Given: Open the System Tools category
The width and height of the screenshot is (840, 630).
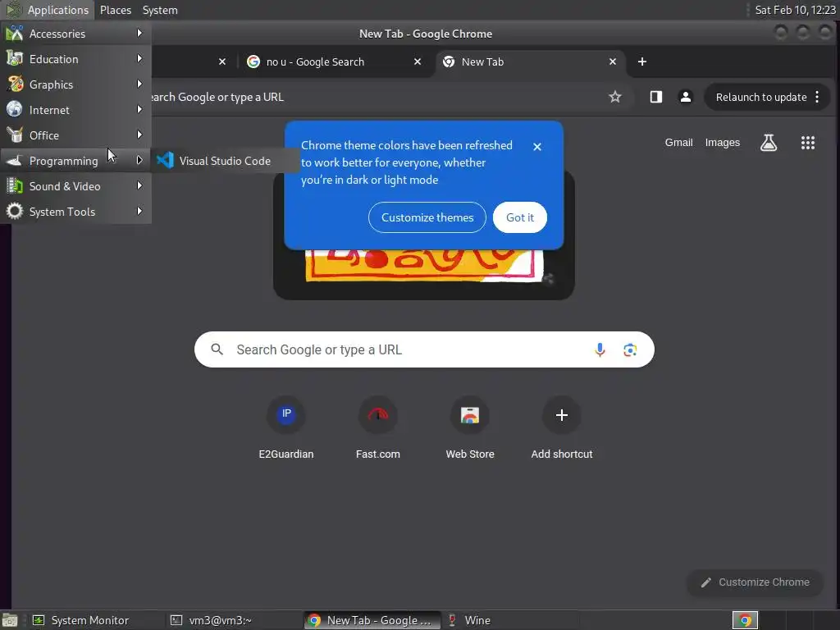Looking at the screenshot, I should point(75,212).
